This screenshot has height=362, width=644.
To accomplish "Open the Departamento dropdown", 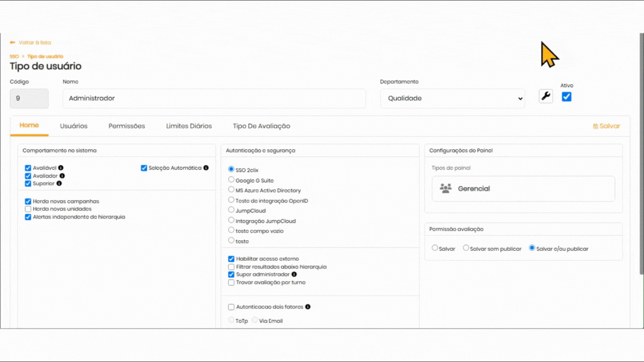I will pos(452,98).
